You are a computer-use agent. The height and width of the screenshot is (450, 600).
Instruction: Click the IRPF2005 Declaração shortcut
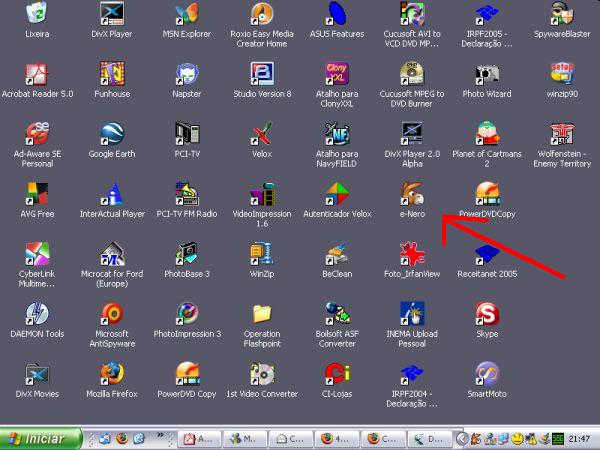(x=487, y=13)
